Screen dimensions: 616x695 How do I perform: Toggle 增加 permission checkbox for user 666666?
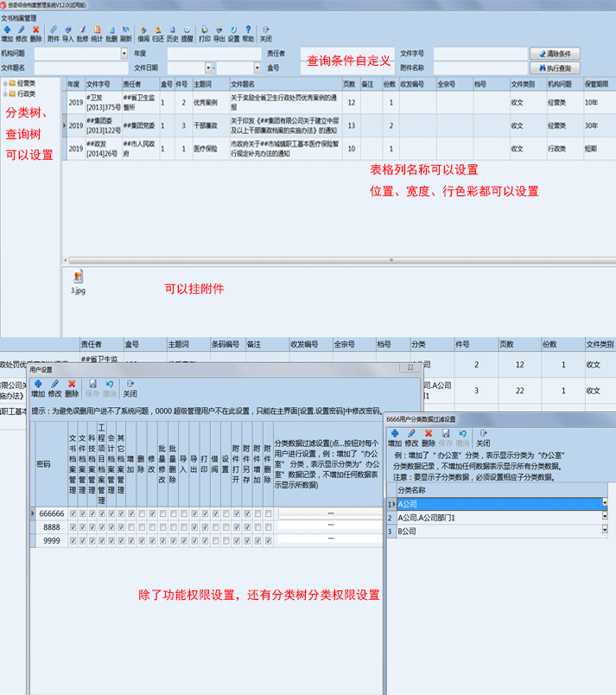[131, 513]
